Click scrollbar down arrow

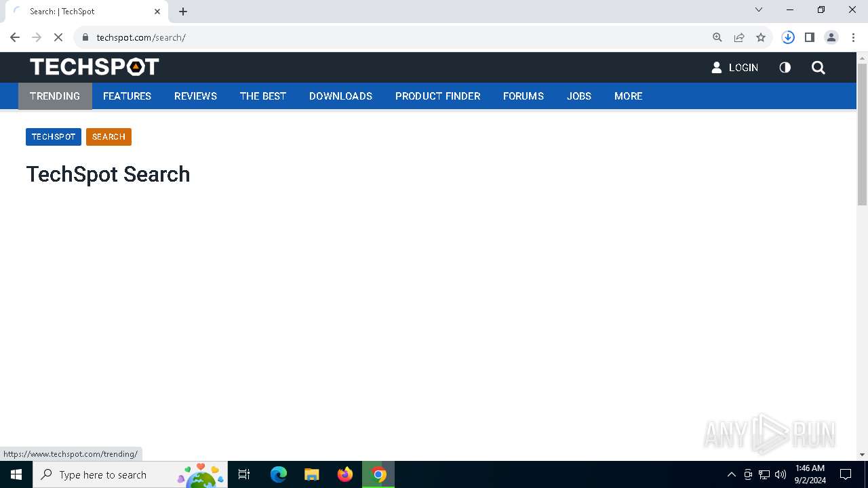point(862,455)
